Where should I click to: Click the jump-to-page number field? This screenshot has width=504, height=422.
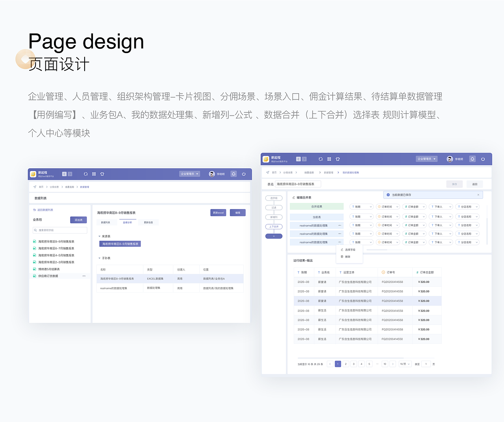pos(426,364)
